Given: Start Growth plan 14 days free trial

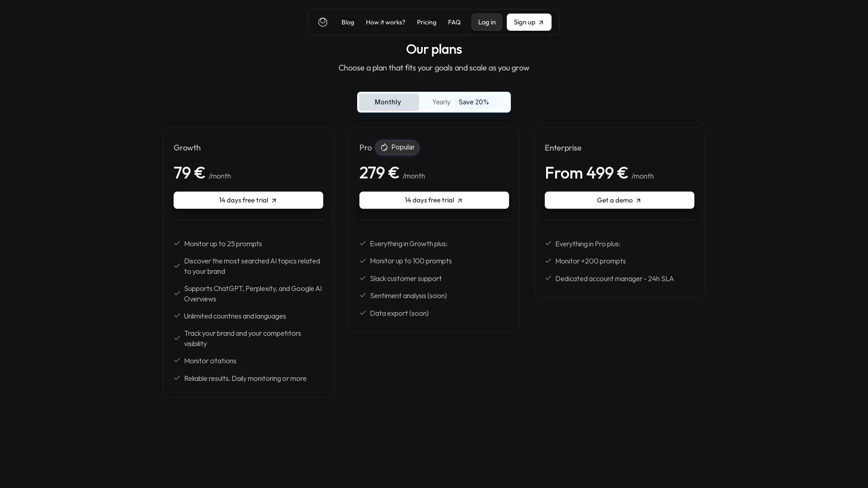Looking at the screenshot, I should [248, 200].
